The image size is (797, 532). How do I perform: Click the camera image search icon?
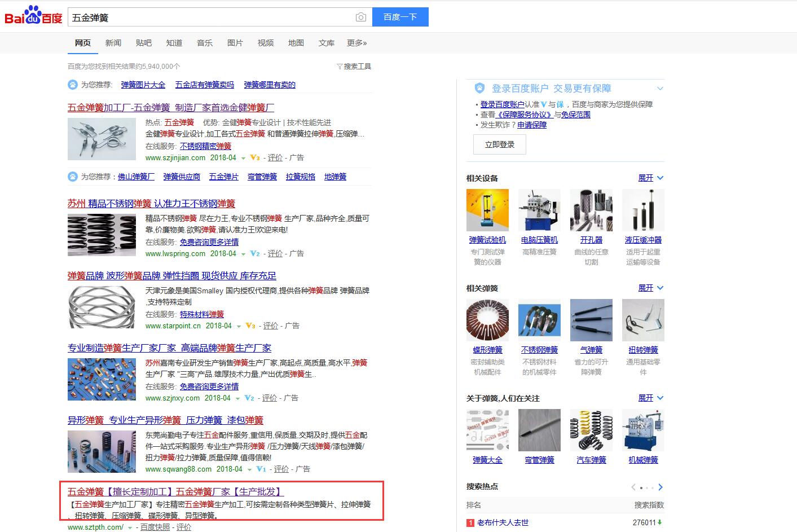point(360,17)
